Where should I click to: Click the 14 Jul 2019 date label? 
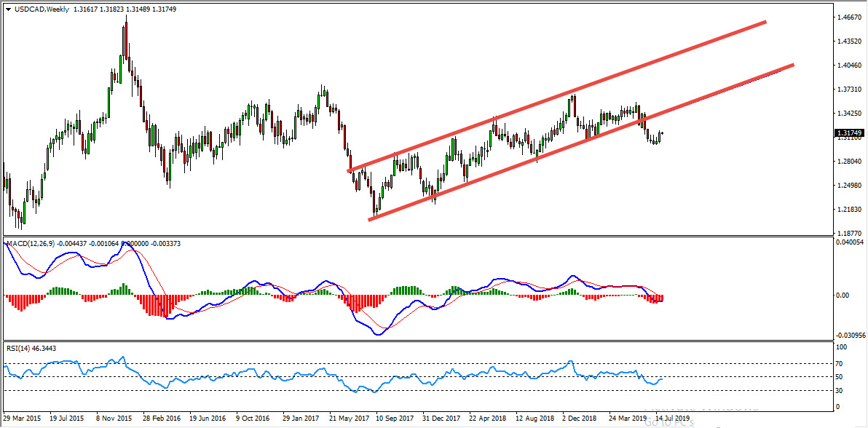(x=669, y=419)
